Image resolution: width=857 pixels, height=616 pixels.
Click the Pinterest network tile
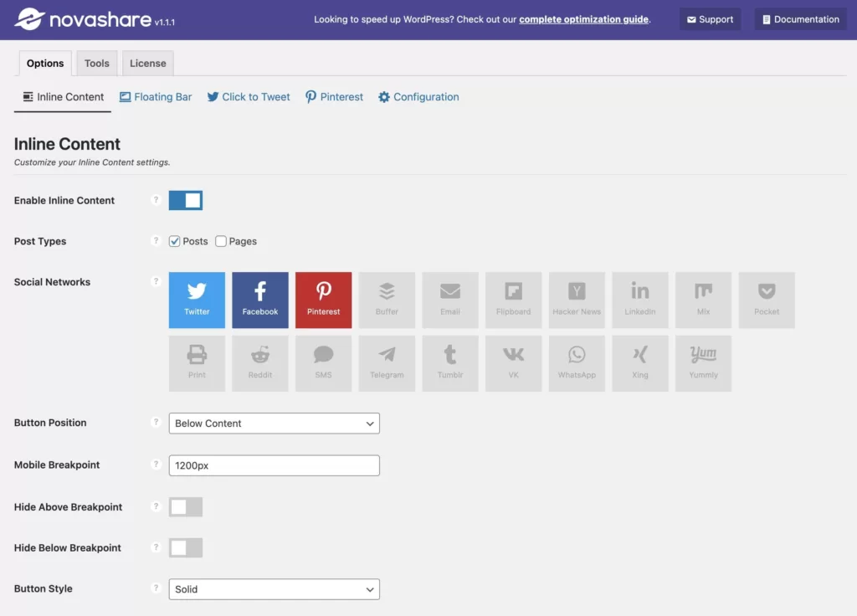coord(323,300)
